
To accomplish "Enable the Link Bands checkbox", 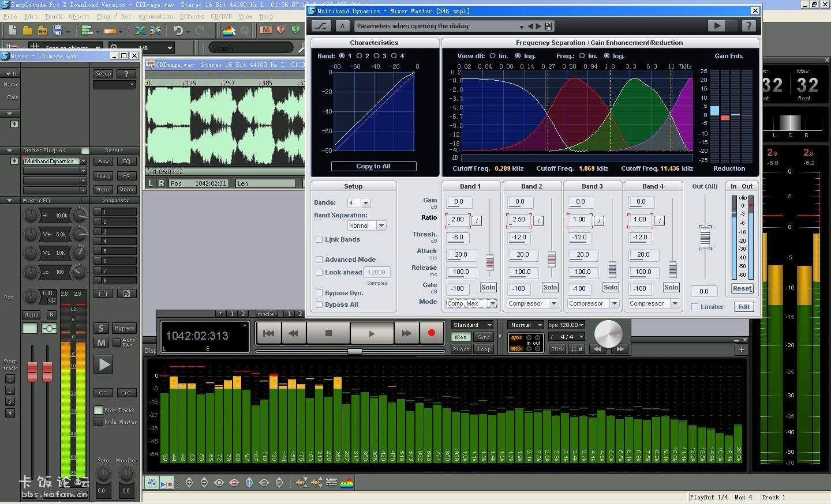I will 319,239.
